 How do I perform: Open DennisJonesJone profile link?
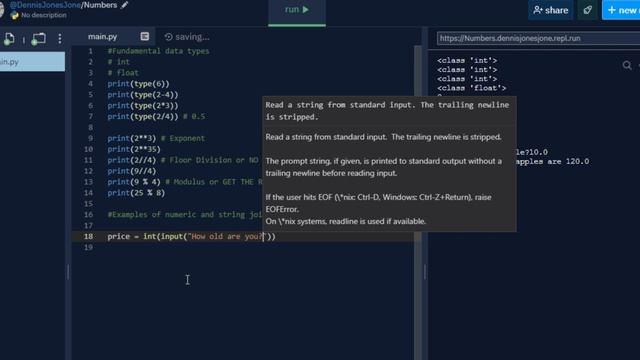[45, 5]
